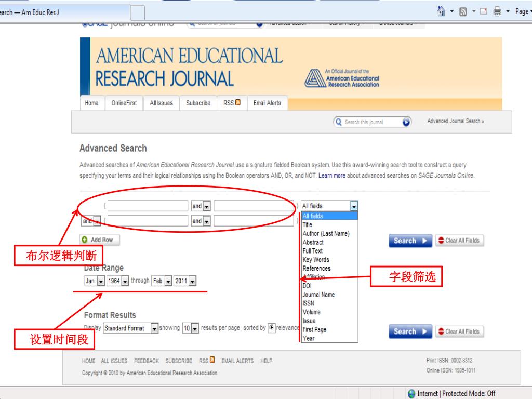Click the Add Row button
Image resolution: width=532 pixels, height=399 pixels.
(x=100, y=240)
